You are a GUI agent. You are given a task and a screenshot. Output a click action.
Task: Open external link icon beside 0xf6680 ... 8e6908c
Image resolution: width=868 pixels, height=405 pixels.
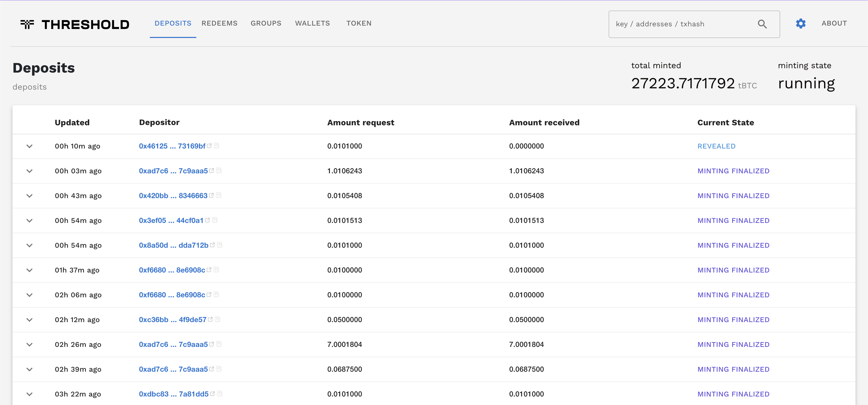pos(210,269)
